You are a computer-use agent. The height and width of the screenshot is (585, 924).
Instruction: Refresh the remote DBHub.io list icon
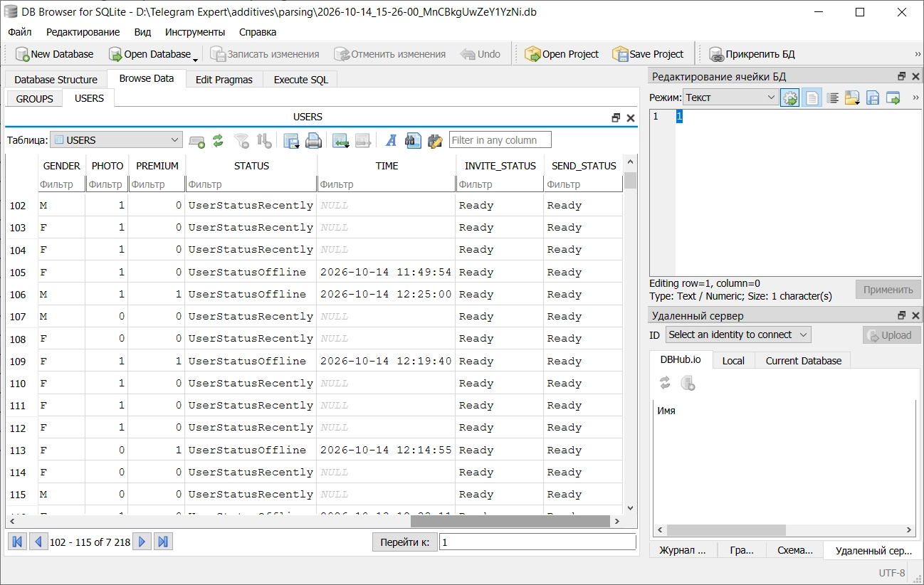tap(665, 384)
